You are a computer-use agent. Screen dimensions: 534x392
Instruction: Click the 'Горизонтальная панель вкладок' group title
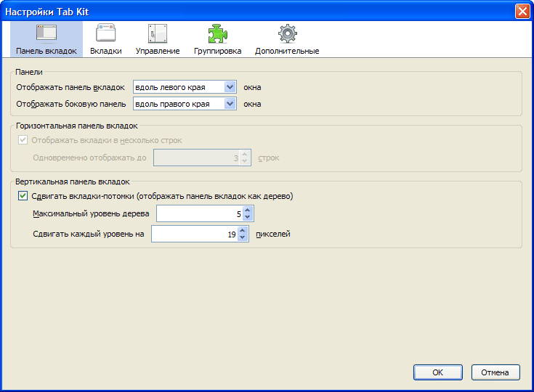click(76, 126)
